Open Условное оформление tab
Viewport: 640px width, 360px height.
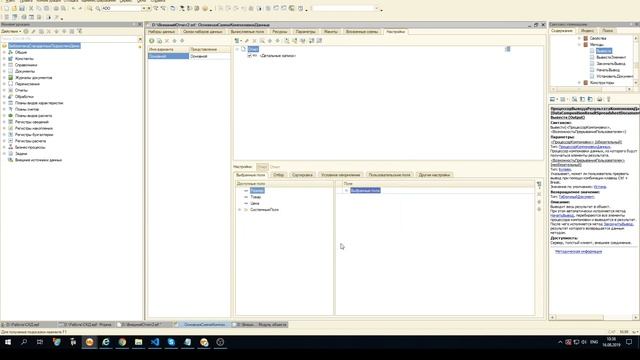341,175
